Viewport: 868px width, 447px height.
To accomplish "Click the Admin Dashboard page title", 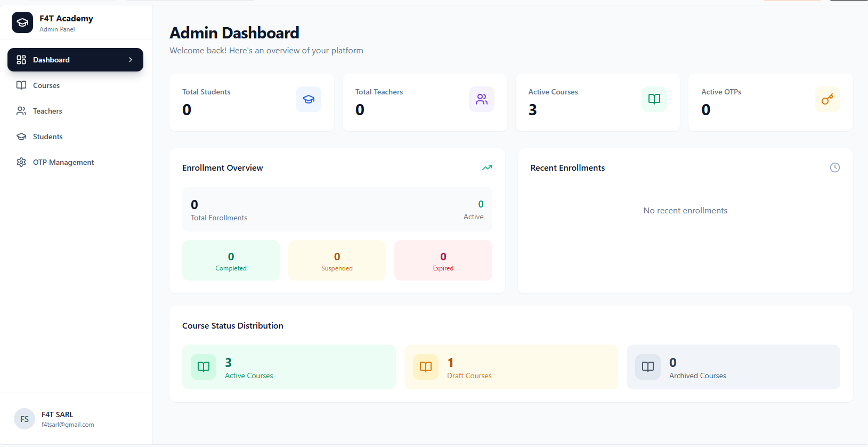I will pyautogui.click(x=234, y=33).
